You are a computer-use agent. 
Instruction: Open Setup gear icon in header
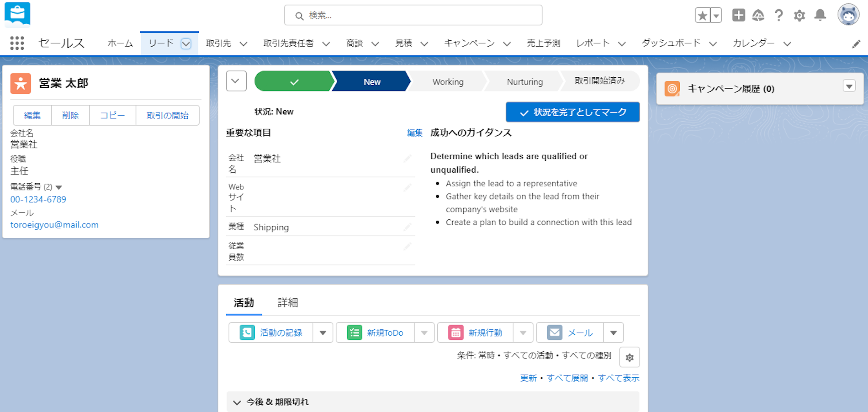[799, 16]
